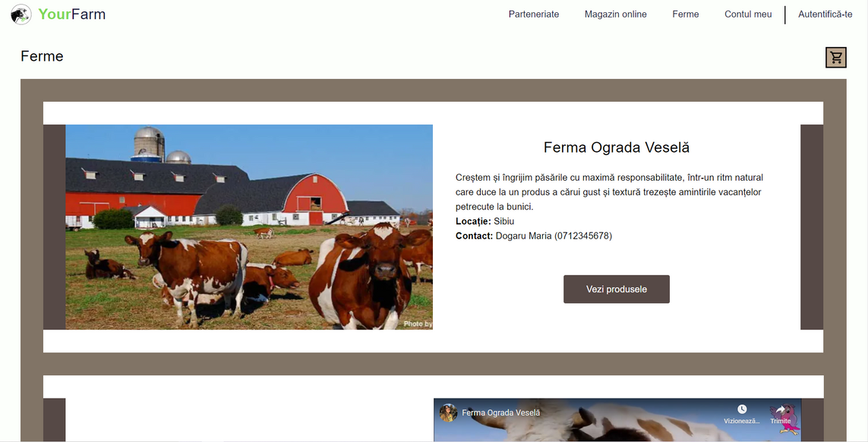Screen dimensions: 868x442
Task: Click the red barn farm photo
Action: point(249,227)
